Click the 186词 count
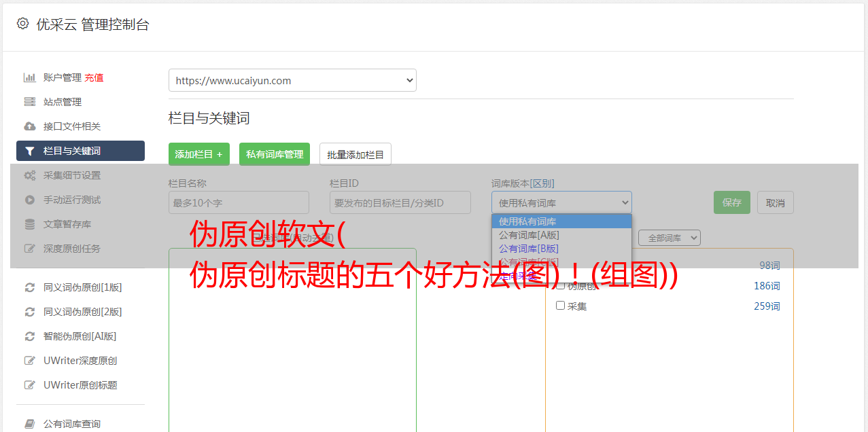Viewport: 868px width, 432px height. point(767,286)
